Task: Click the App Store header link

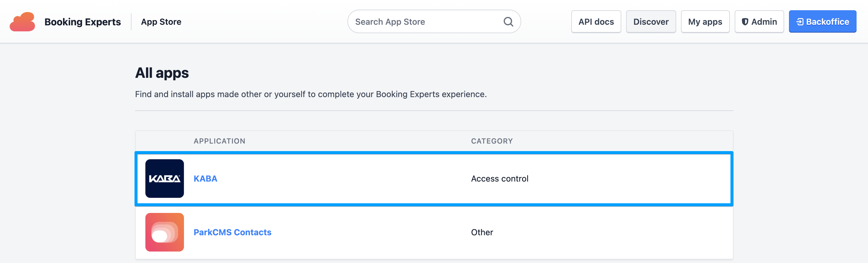Action: [x=161, y=22]
